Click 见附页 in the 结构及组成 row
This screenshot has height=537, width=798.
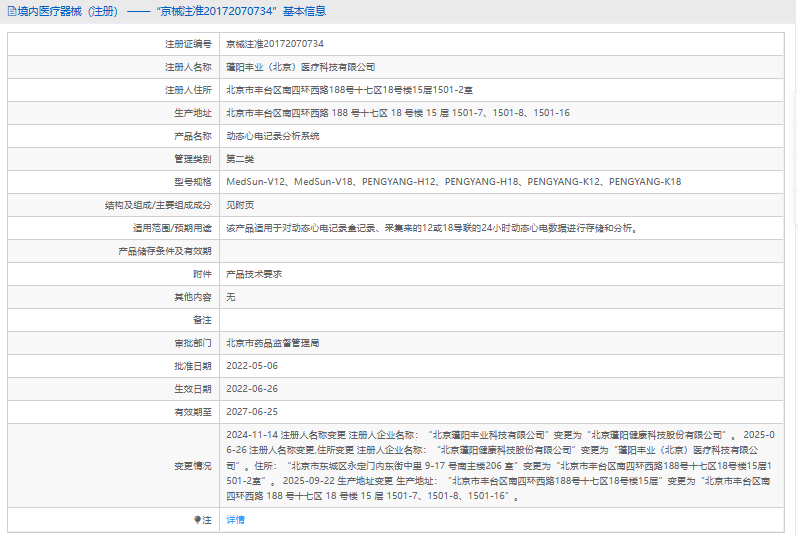[240, 205]
